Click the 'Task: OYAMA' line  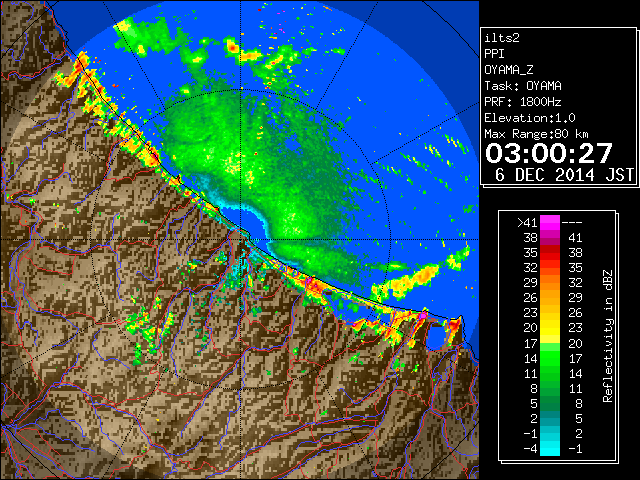click(x=523, y=86)
